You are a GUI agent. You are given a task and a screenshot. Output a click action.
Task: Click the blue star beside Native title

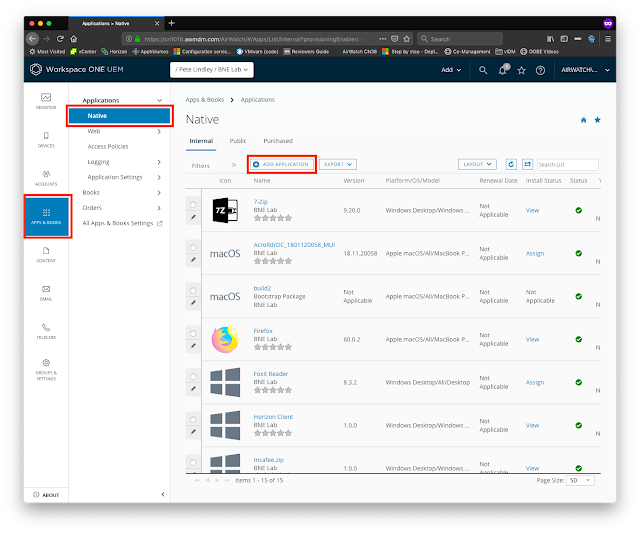[x=597, y=120]
